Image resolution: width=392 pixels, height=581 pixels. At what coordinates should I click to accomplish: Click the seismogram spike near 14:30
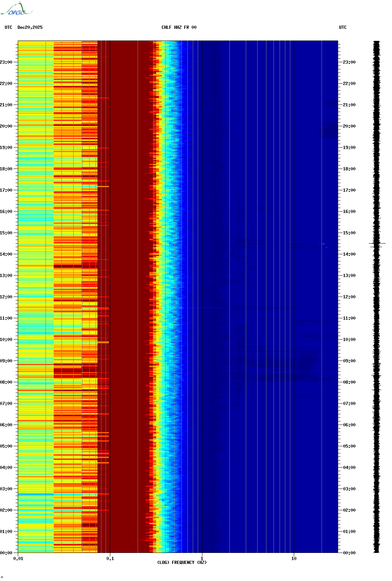click(377, 244)
